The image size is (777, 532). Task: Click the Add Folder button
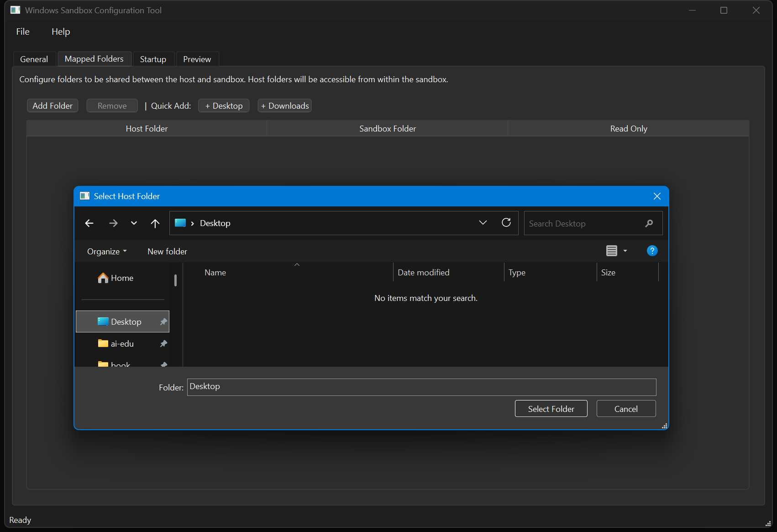[52, 105]
